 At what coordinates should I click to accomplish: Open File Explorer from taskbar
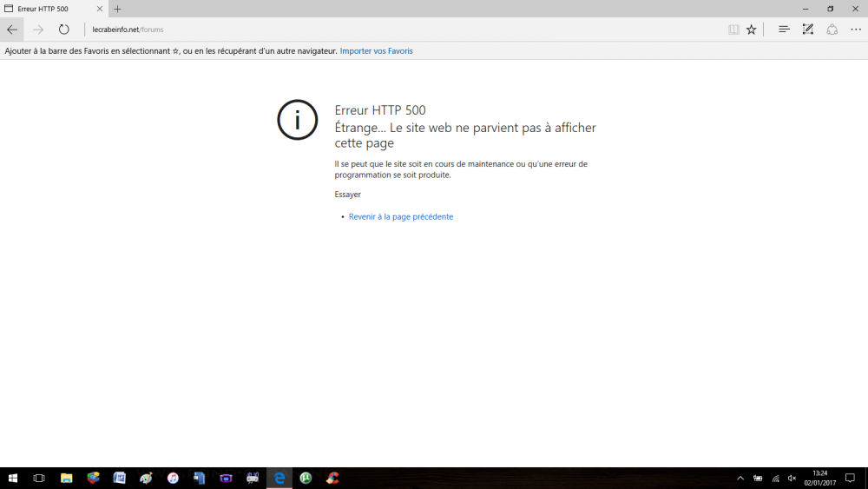click(67, 478)
